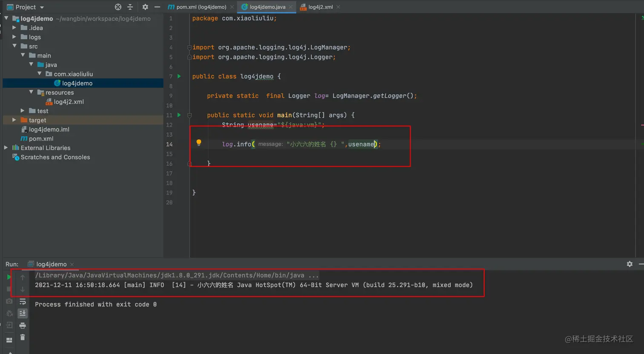Select log4j2.xml in the resources folder
Image resolution: width=644 pixels, height=354 pixels.
coord(83,102)
